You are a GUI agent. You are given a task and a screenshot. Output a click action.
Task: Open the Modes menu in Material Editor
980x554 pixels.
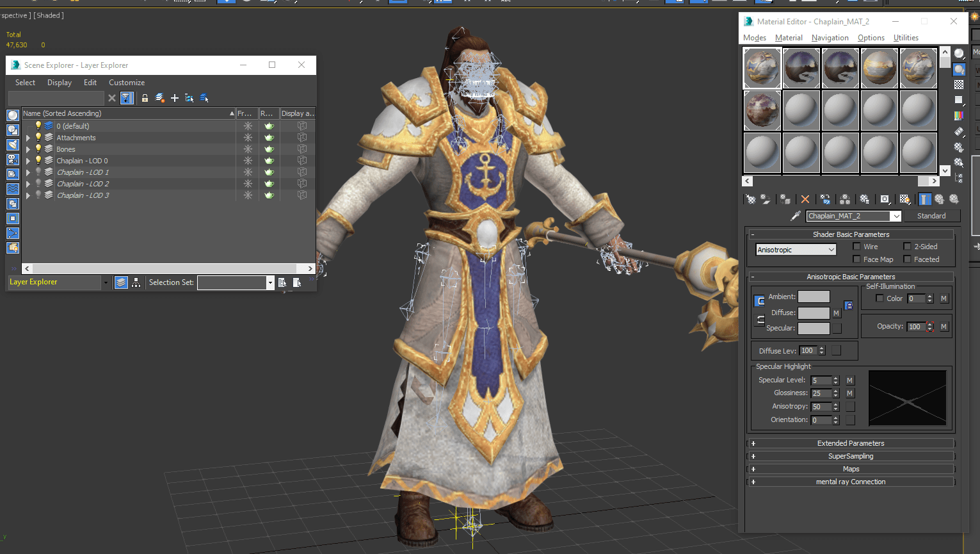tap(755, 38)
